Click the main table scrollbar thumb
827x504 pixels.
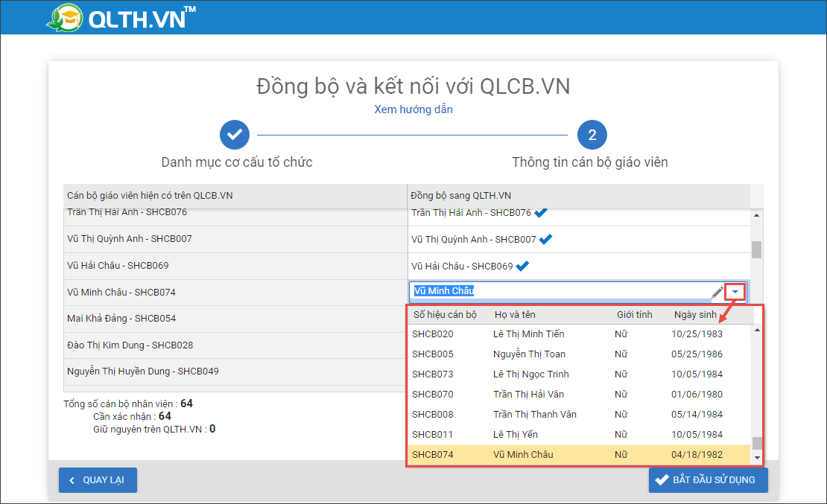tap(756, 249)
